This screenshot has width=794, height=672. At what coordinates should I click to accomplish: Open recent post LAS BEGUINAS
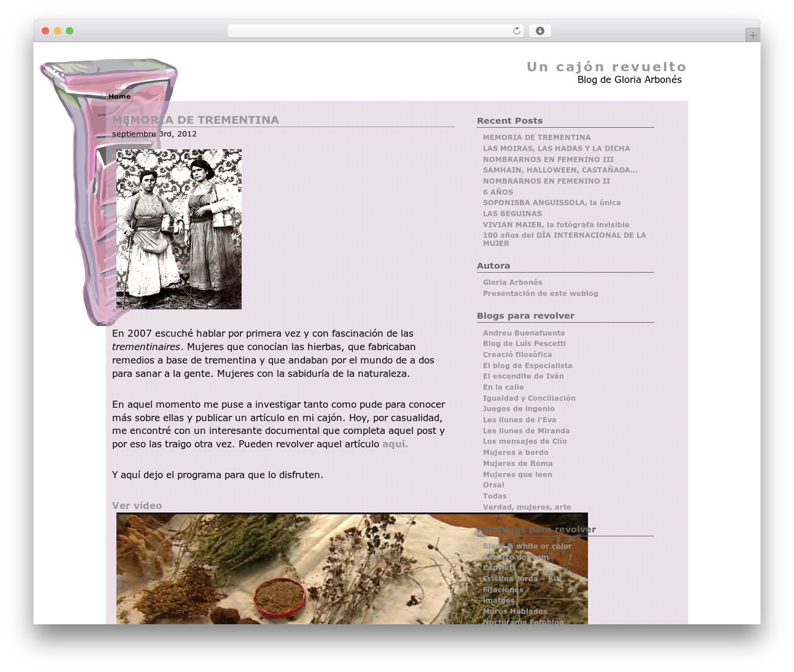pyautogui.click(x=512, y=214)
